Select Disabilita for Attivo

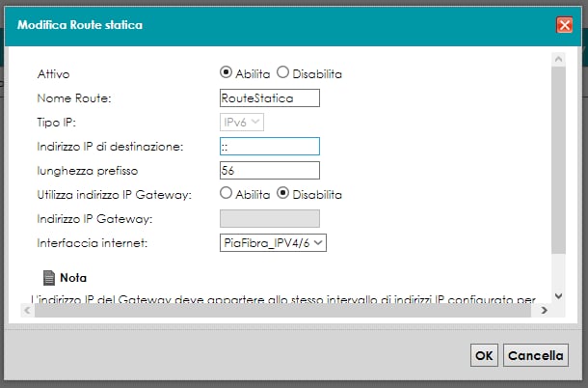282,72
